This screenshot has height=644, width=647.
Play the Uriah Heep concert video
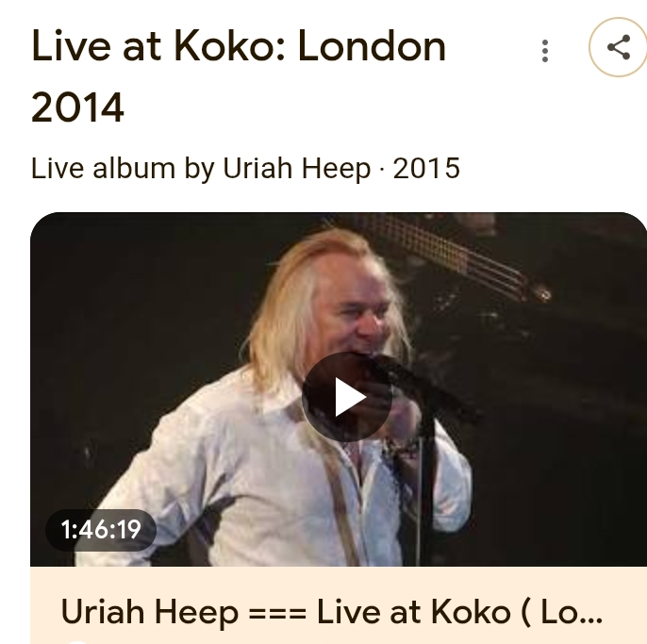pyautogui.click(x=347, y=397)
